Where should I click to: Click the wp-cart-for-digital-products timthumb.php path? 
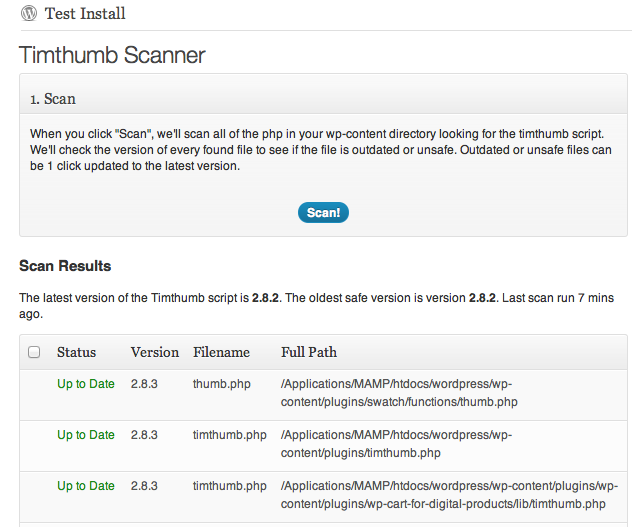[449, 495]
